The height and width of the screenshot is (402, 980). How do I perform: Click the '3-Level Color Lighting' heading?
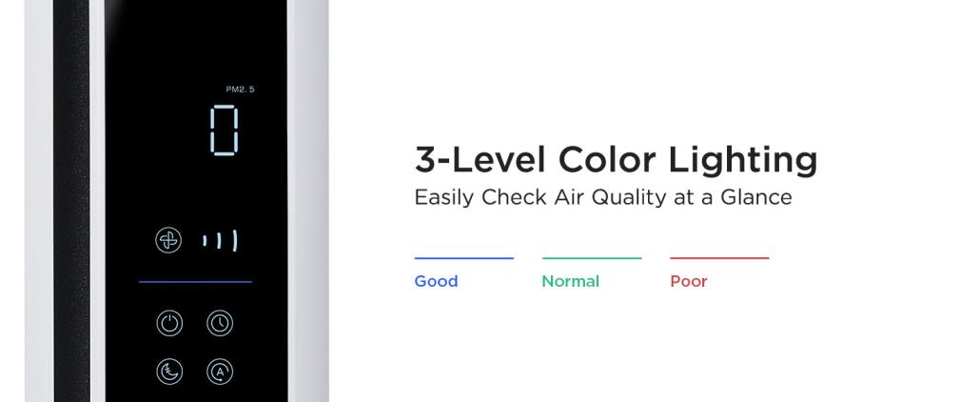616,159
